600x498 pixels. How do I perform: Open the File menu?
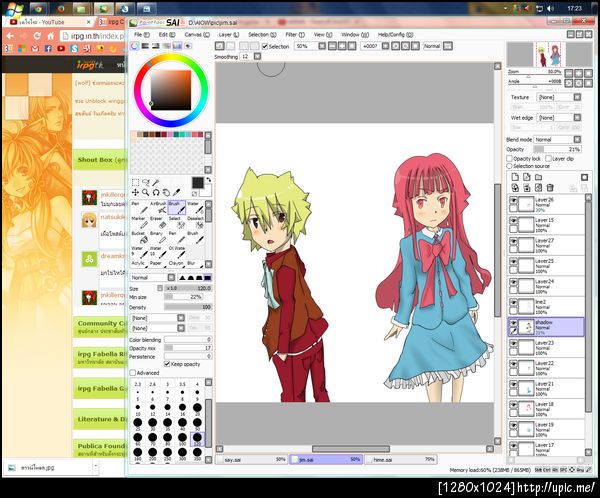(x=142, y=34)
